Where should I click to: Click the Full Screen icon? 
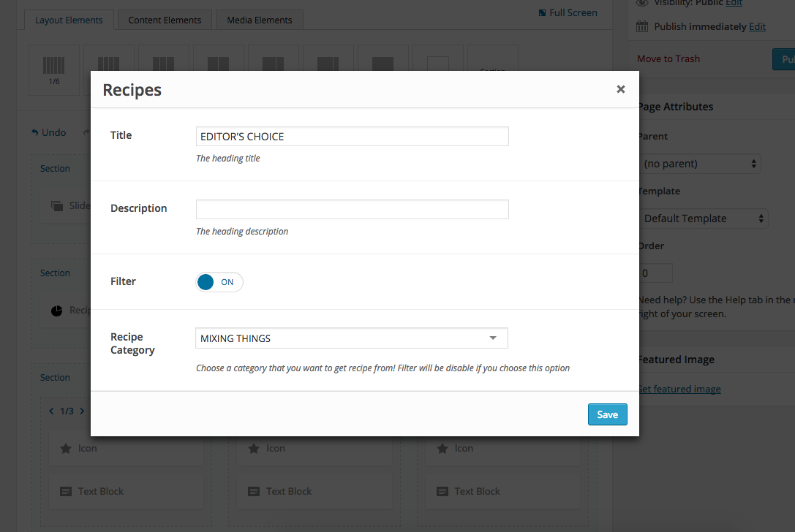[x=542, y=13]
